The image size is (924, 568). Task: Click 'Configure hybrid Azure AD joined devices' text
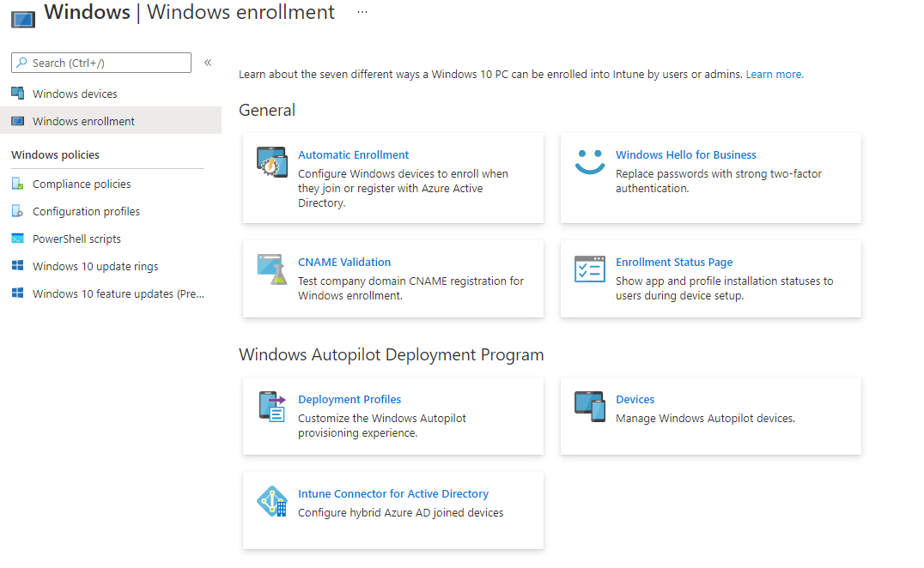coord(401,513)
